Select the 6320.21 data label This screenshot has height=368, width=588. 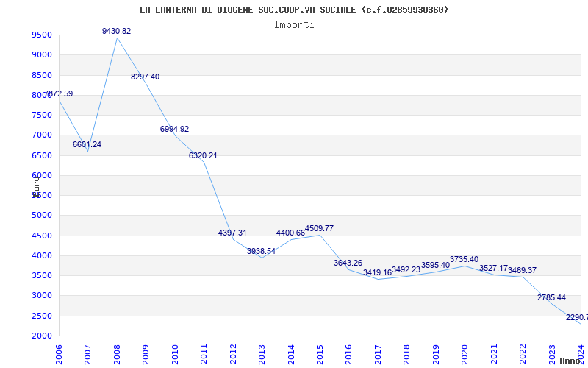[x=203, y=155]
